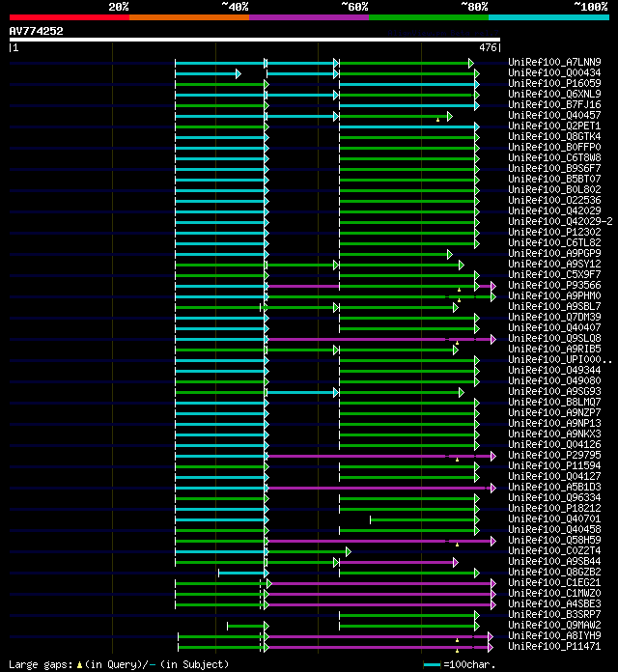Click the UniRef100_C0Z2T4 label
The width and height of the screenshot is (618, 672).
pyautogui.click(x=554, y=550)
